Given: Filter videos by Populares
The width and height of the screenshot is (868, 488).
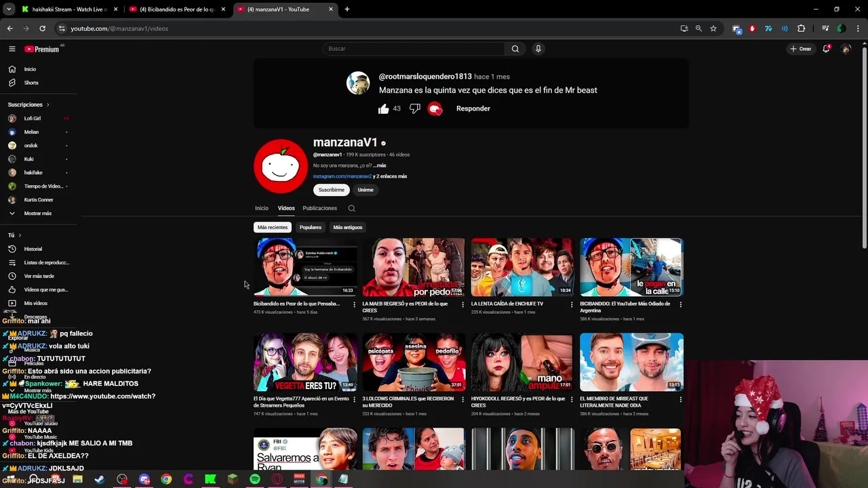Looking at the screenshot, I should click(x=311, y=227).
